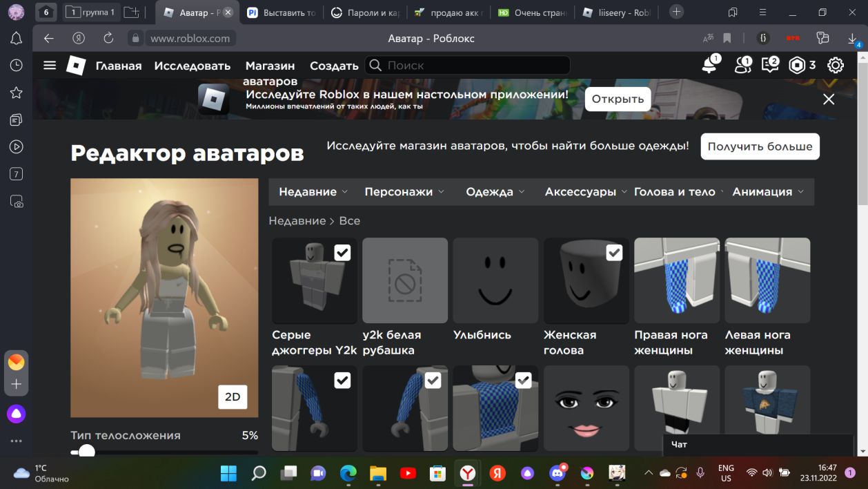Open Roblox settings gear icon
The height and width of the screenshot is (489, 868).
pyautogui.click(x=835, y=65)
